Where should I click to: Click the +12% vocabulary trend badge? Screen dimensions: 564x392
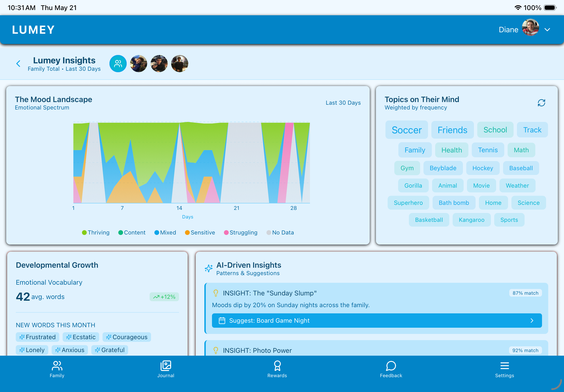pyautogui.click(x=164, y=297)
